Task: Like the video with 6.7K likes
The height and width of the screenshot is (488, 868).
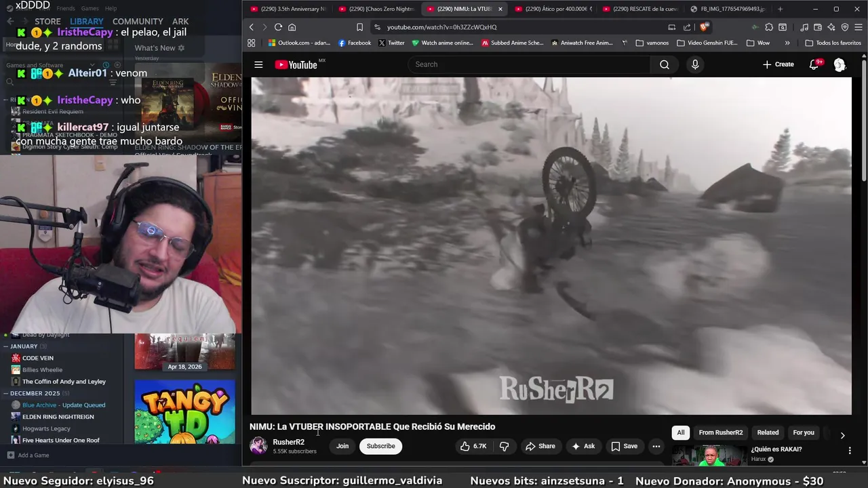Action: click(473, 446)
